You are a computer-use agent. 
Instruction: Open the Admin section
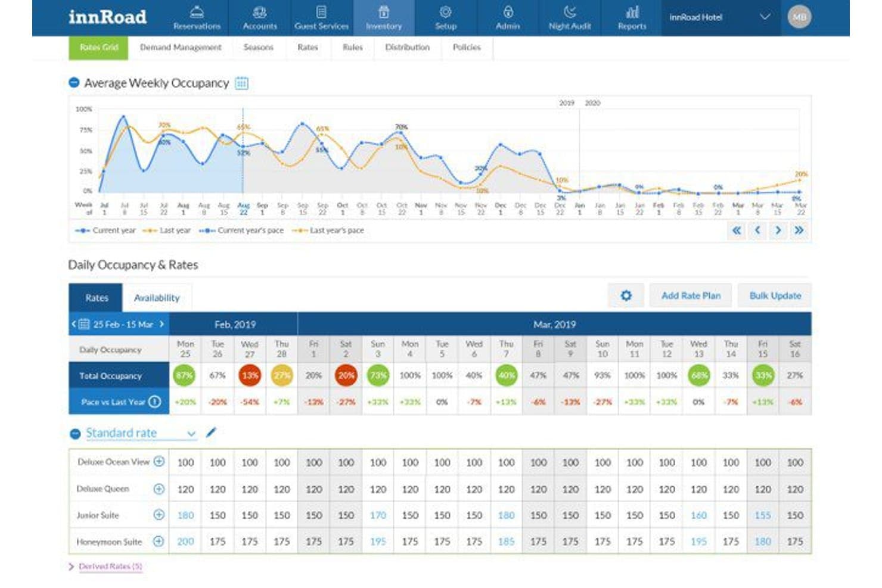pyautogui.click(x=508, y=18)
